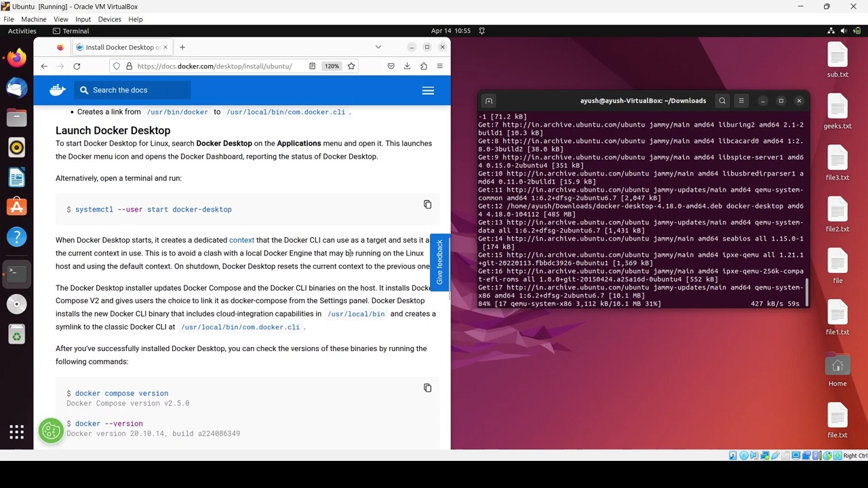Open Firefox application hamburger menu

point(439,66)
